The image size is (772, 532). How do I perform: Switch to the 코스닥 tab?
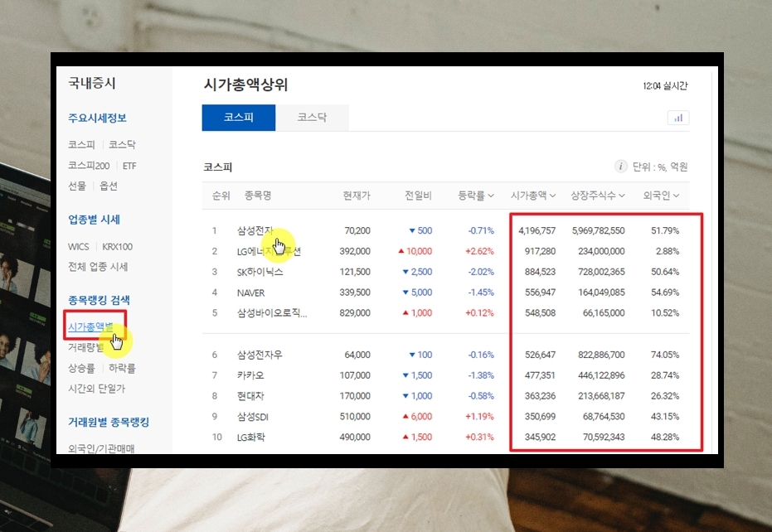coord(312,118)
